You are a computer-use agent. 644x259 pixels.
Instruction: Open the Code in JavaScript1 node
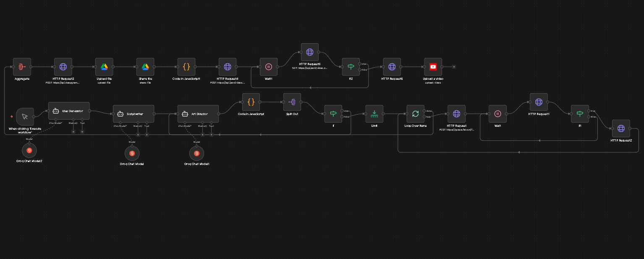click(x=186, y=67)
